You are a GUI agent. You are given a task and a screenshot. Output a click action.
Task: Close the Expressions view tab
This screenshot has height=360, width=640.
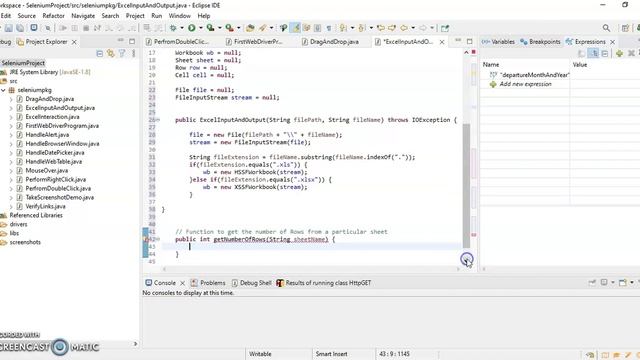coord(612,42)
